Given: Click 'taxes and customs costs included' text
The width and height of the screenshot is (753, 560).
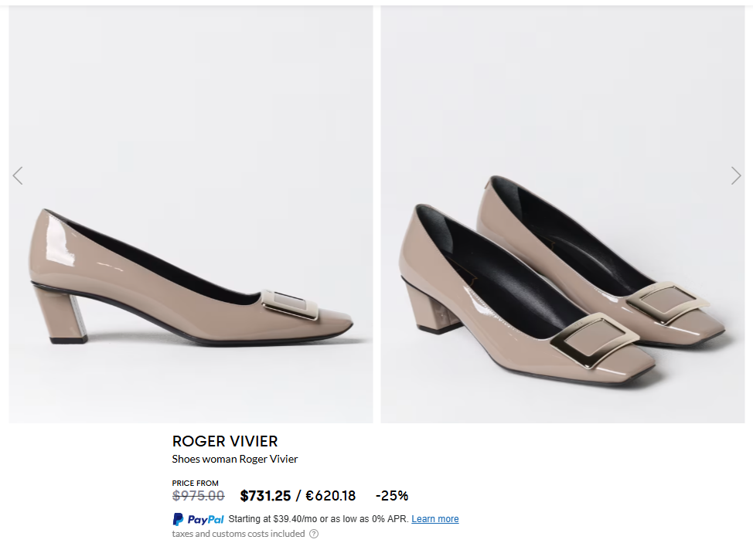Looking at the screenshot, I should 238,534.
